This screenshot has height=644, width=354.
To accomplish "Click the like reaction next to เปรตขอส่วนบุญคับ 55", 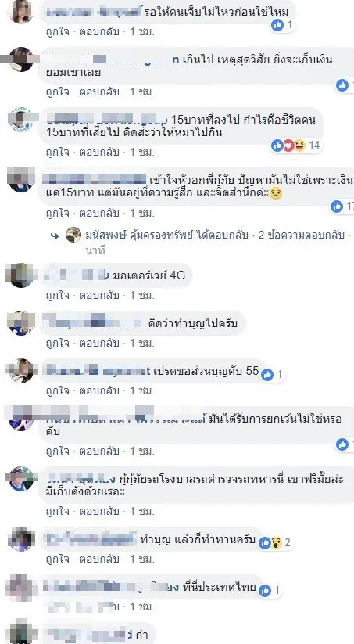I will (x=267, y=375).
